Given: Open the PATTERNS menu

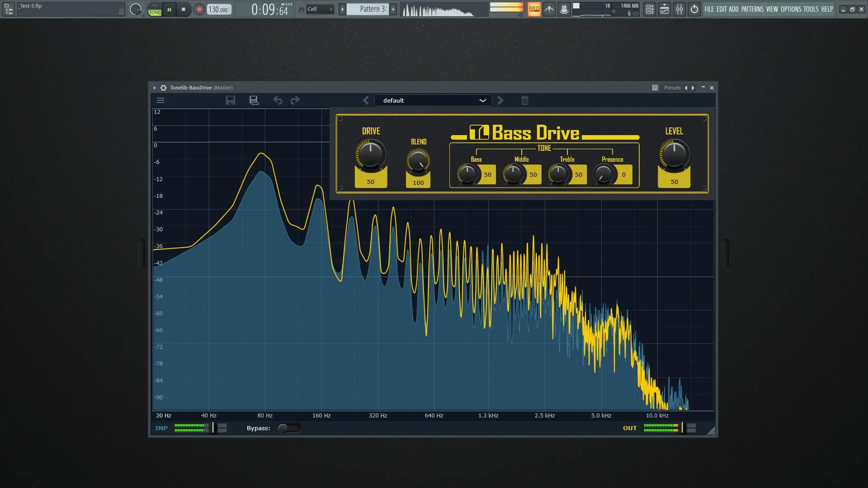Looking at the screenshot, I should [752, 9].
